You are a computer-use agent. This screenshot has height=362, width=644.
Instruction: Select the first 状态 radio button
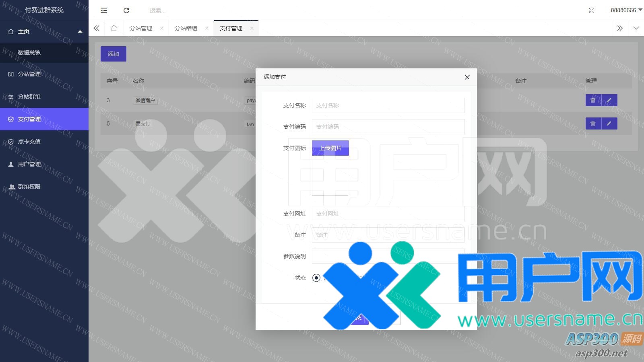tap(316, 278)
